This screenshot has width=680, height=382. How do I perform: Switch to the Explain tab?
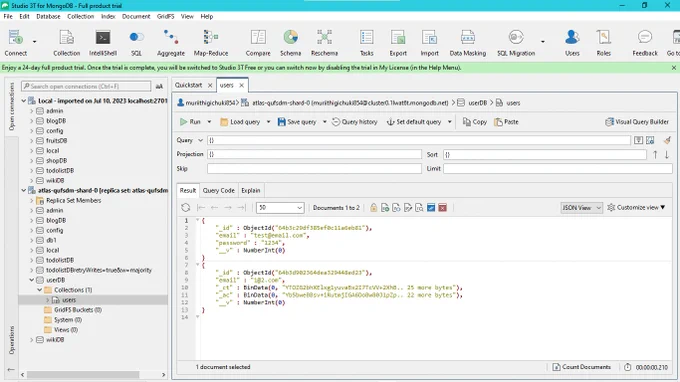click(251, 190)
